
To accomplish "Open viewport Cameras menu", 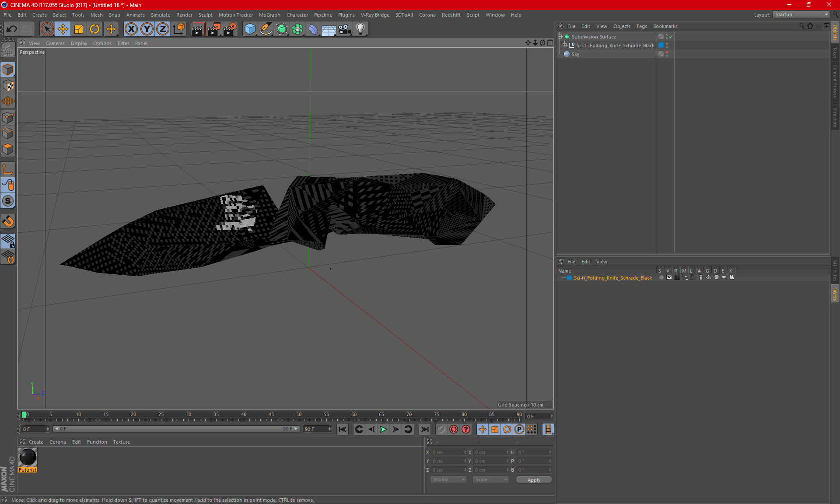I will 55,43.
